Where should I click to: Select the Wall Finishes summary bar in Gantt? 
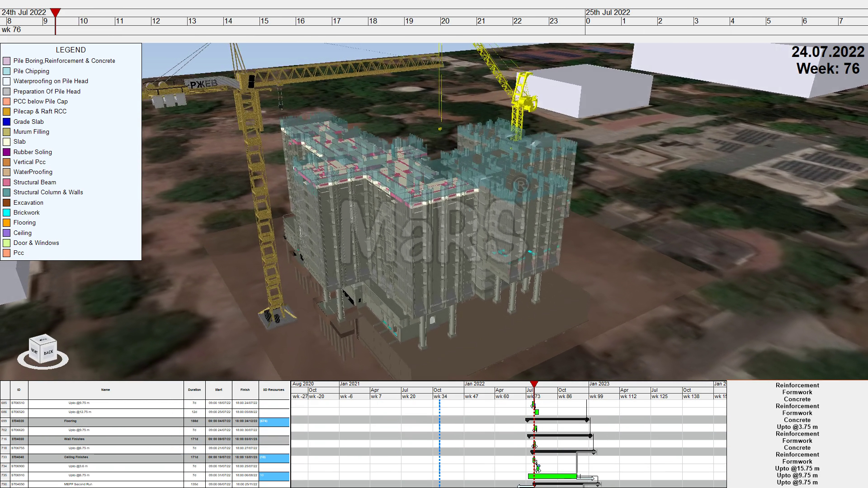pos(560,436)
